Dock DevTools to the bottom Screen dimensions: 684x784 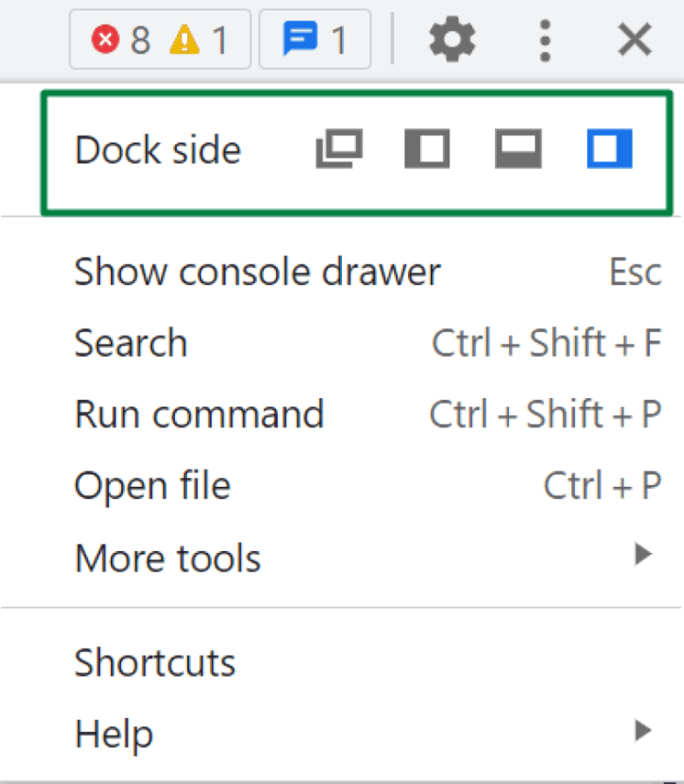(x=518, y=149)
